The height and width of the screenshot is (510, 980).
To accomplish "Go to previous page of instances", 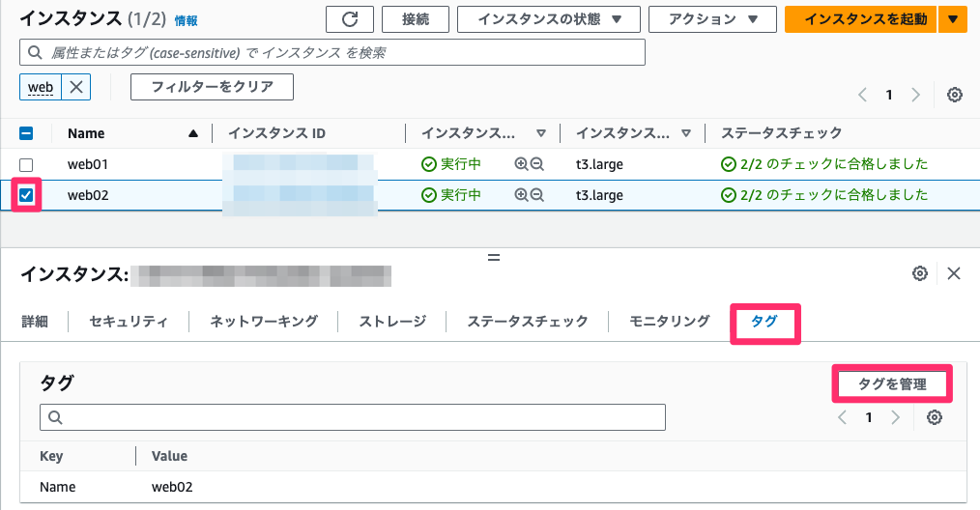I will (862, 95).
